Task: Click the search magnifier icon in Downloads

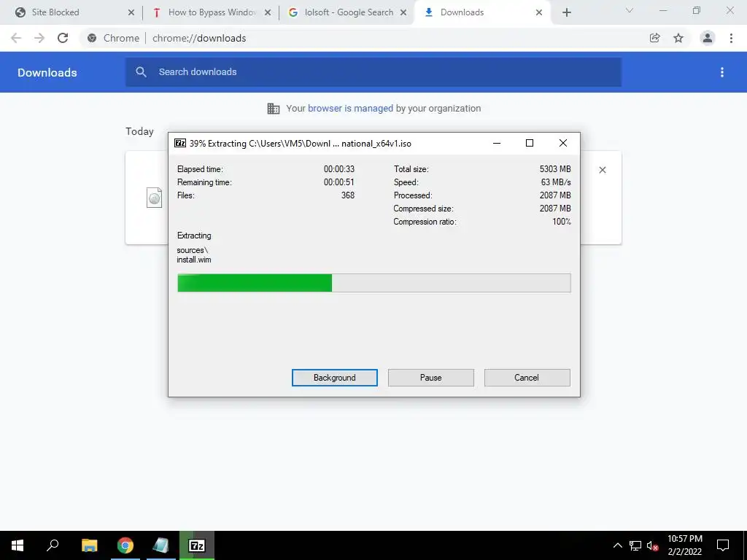Action: pyautogui.click(x=141, y=72)
